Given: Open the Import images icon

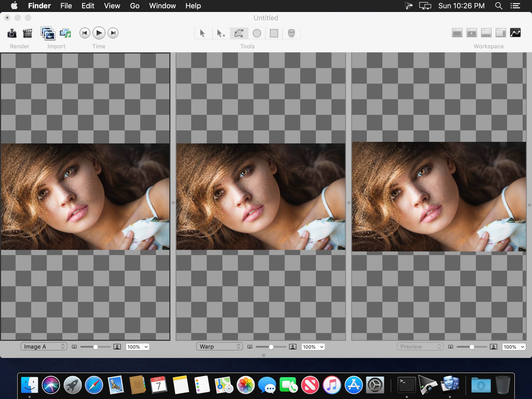Looking at the screenshot, I should click(48, 33).
